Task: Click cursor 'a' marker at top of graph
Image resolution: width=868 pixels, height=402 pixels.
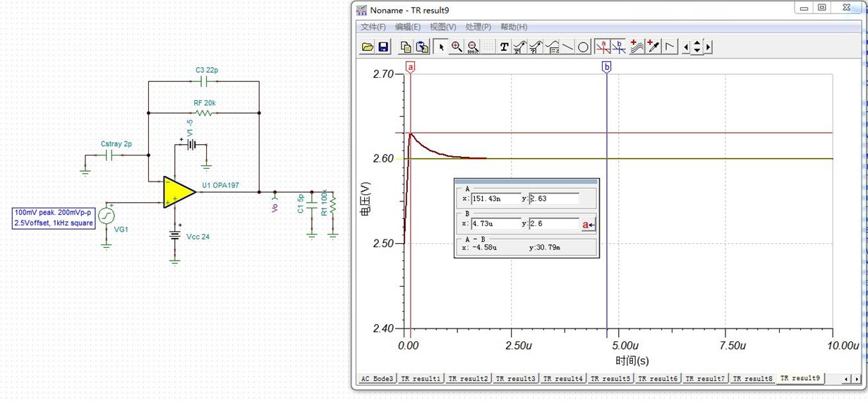Action: (x=410, y=67)
